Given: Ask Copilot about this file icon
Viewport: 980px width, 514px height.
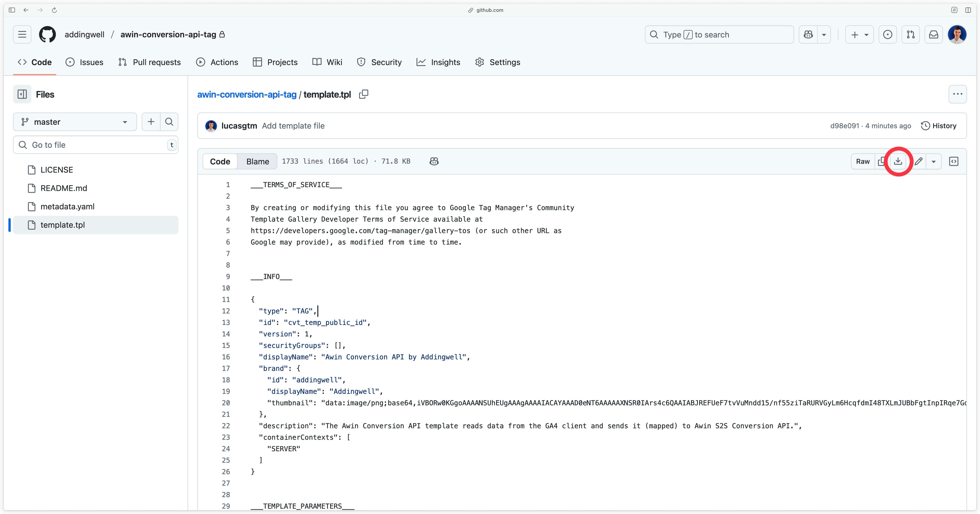Looking at the screenshot, I should click(434, 162).
